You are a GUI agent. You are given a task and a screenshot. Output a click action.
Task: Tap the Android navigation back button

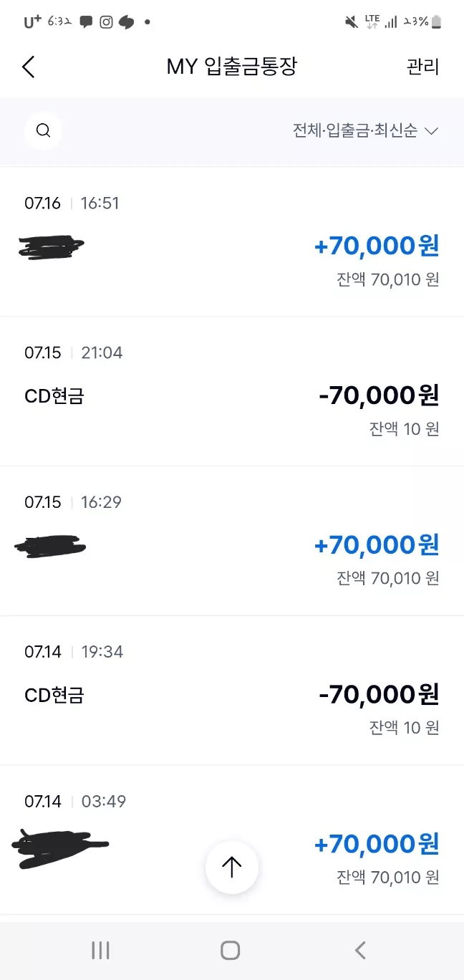[360, 951]
